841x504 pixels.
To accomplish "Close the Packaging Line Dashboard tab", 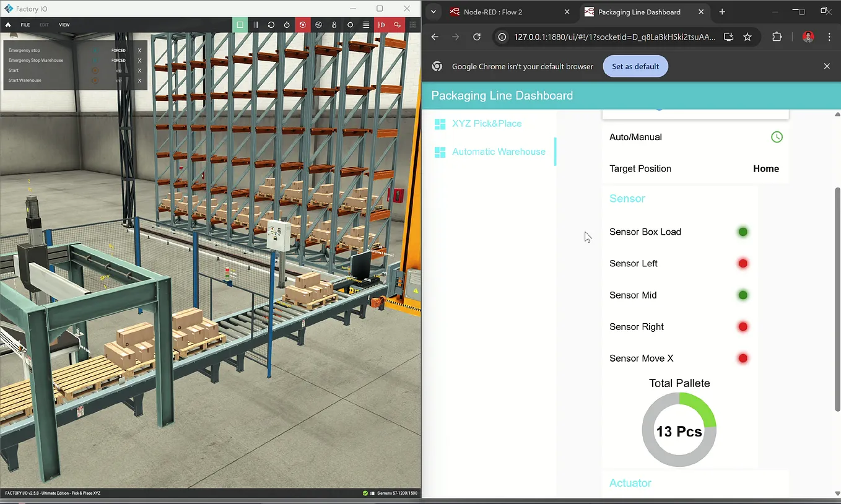I will [701, 12].
